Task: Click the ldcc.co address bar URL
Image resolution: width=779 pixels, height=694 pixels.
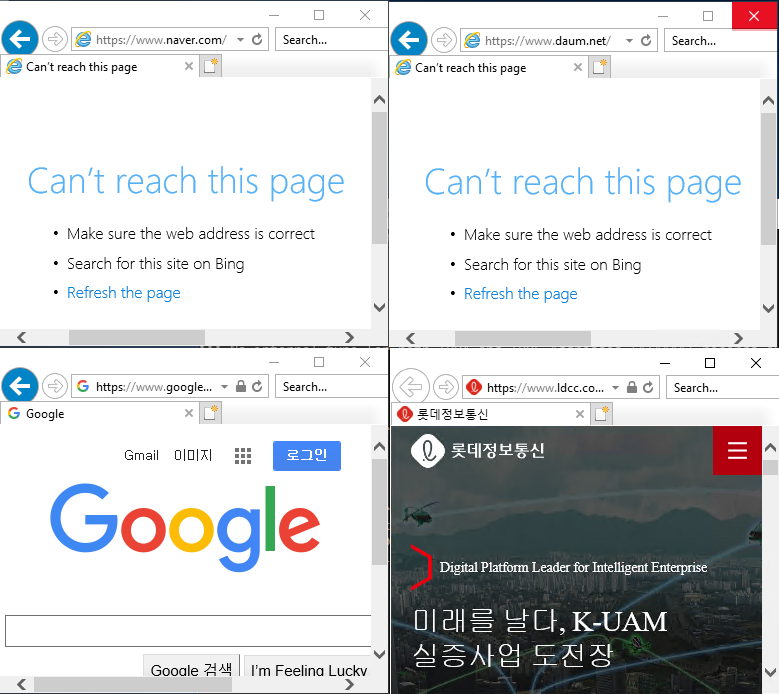Action: pyautogui.click(x=545, y=387)
